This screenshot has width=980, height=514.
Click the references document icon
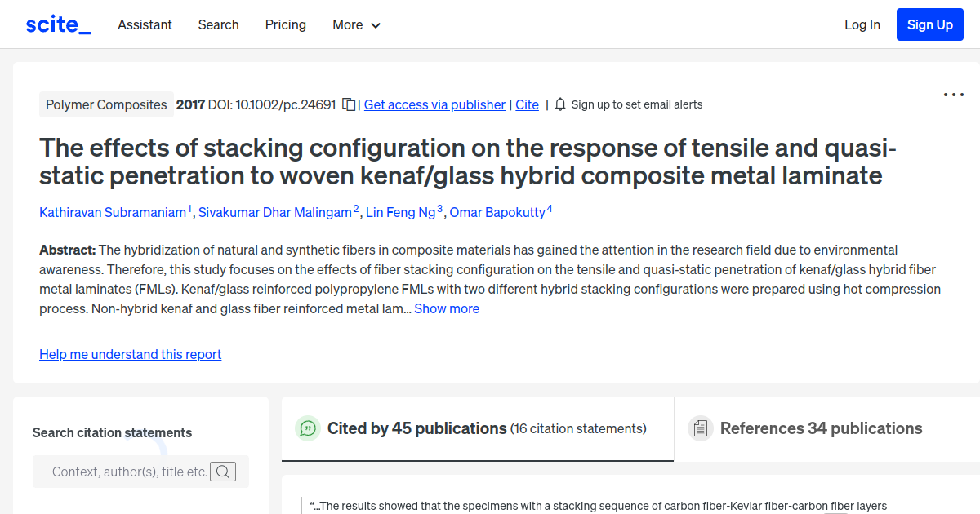tap(700, 428)
